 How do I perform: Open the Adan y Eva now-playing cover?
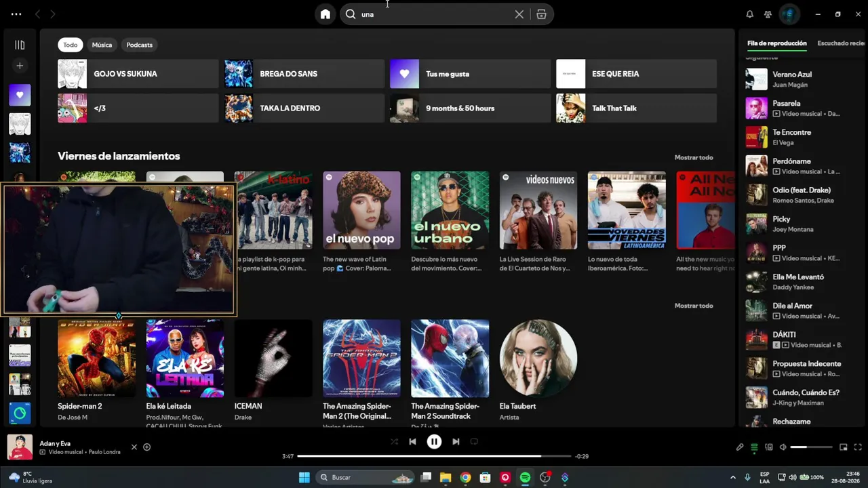click(20, 447)
